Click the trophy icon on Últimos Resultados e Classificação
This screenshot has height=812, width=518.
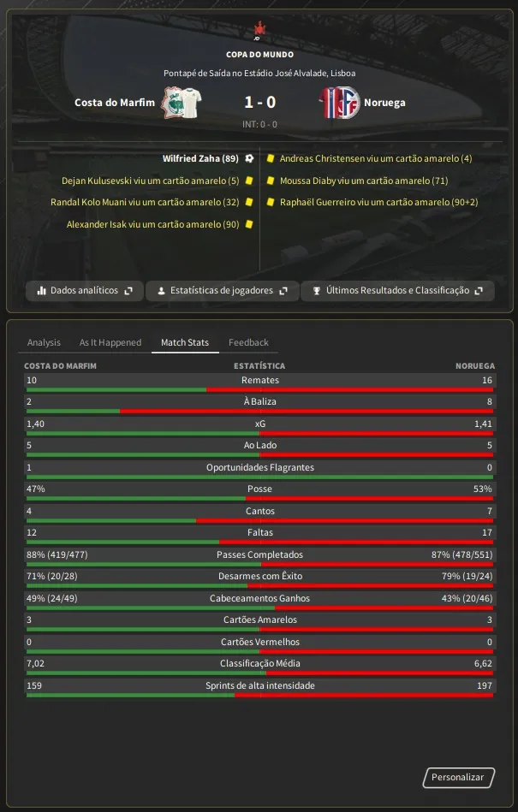point(317,291)
